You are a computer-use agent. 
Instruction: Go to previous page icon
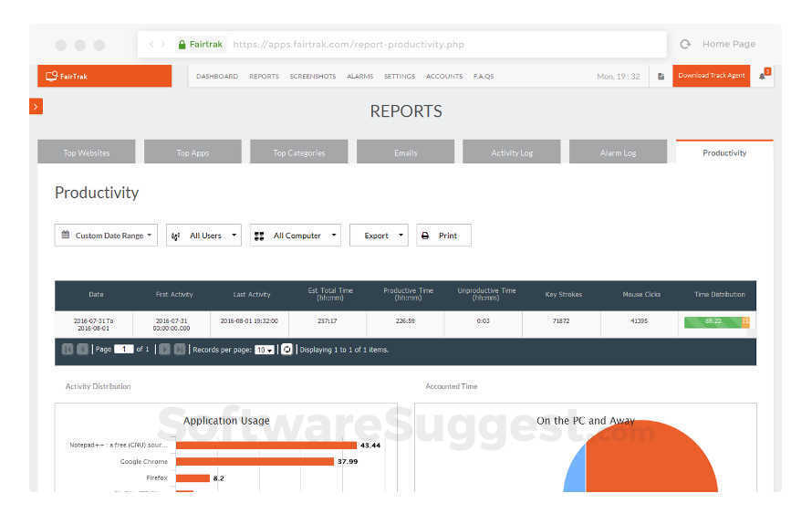(x=82, y=350)
